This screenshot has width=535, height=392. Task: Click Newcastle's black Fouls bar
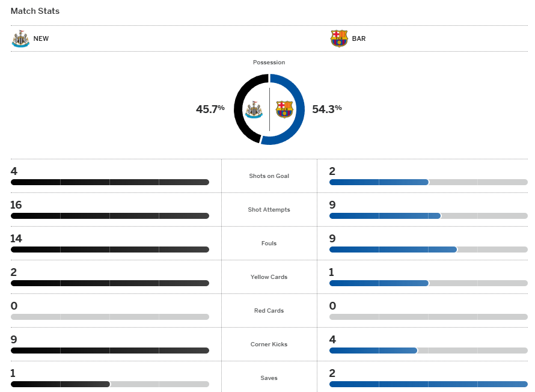tap(109, 250)
